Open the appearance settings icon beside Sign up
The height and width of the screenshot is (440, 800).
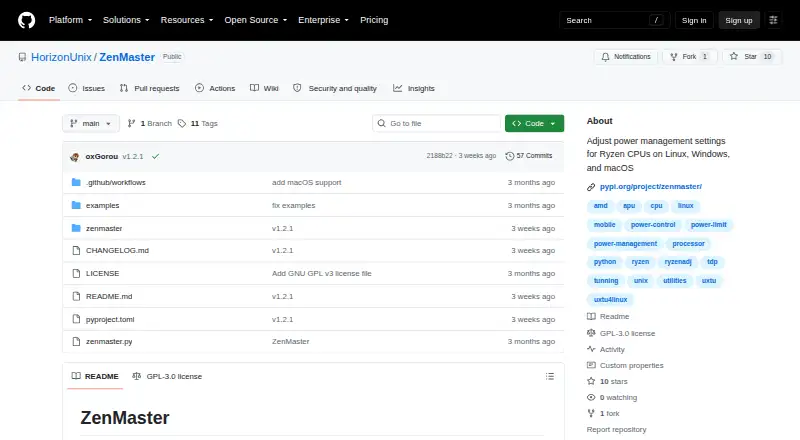click(773, 20)
